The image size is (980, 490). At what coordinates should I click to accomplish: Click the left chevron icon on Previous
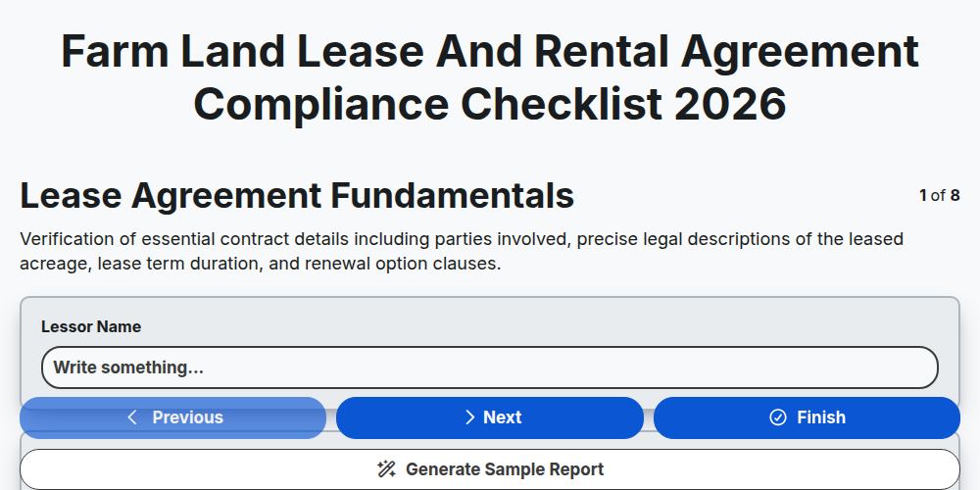pyautogui.click(x=132, y=417)
